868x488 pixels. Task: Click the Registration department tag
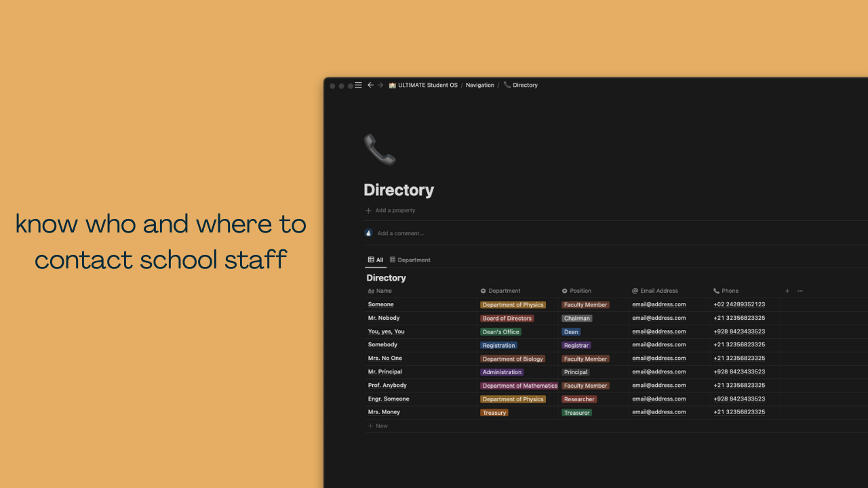pos(499,346)
